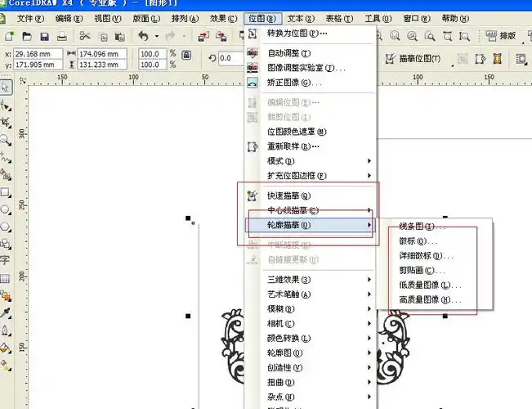Click the Undo arrow icon
The height and width of the screenshot is (409, 532).
(144, 36)
